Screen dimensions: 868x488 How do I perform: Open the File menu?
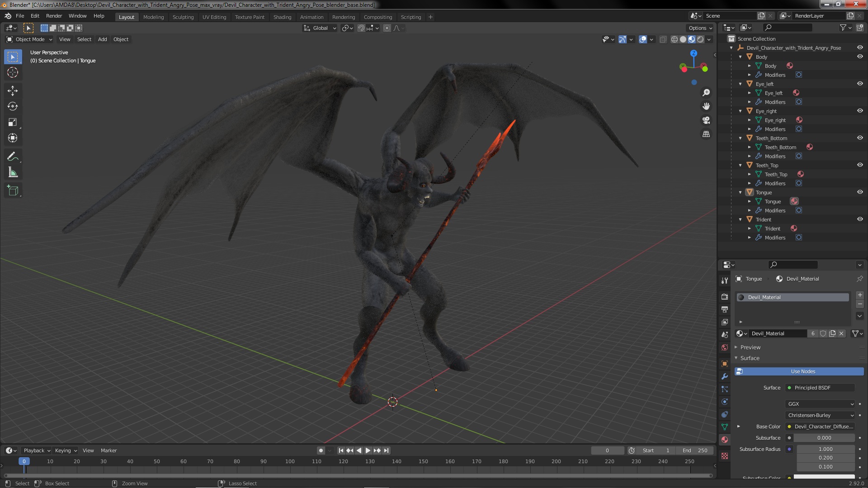(20, 16)
